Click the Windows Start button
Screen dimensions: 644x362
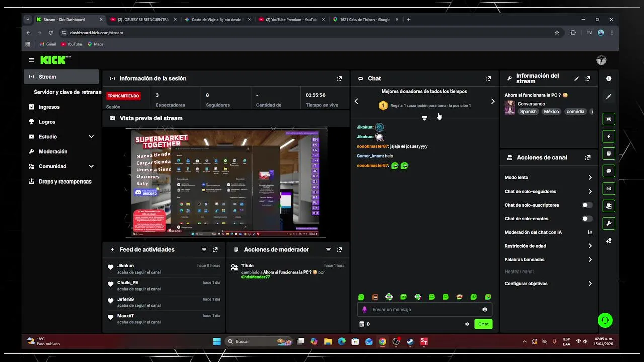pos(217,342)
